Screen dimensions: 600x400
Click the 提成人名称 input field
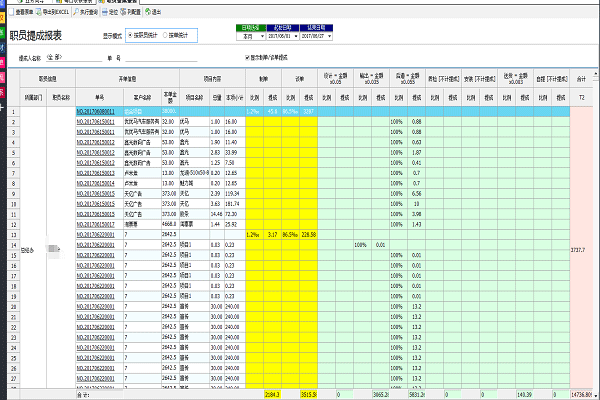coord(72,58)
